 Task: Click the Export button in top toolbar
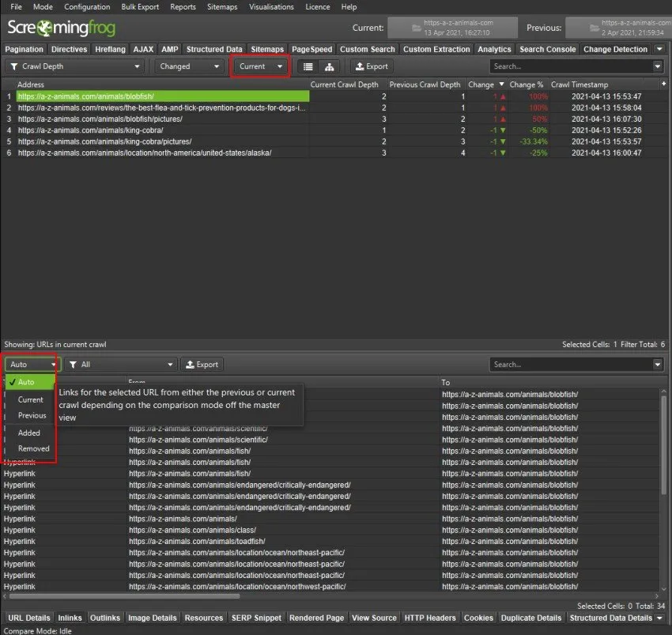click(x=372, y=66)
